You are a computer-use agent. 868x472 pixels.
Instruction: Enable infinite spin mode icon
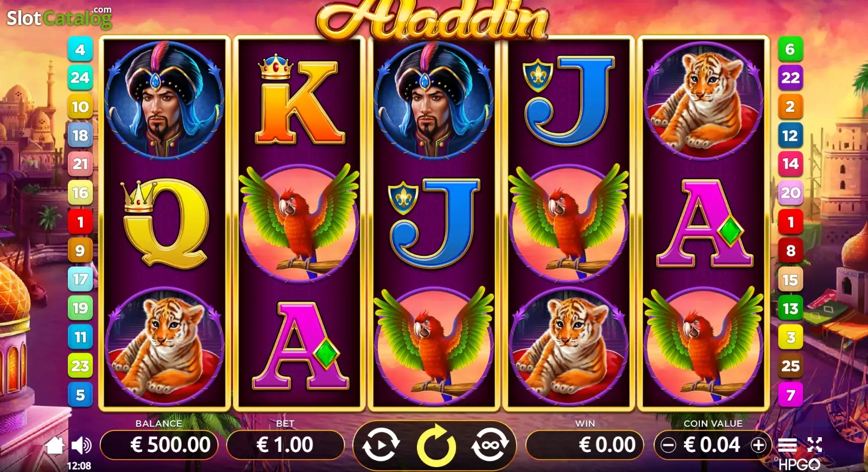tap(490, 444)
